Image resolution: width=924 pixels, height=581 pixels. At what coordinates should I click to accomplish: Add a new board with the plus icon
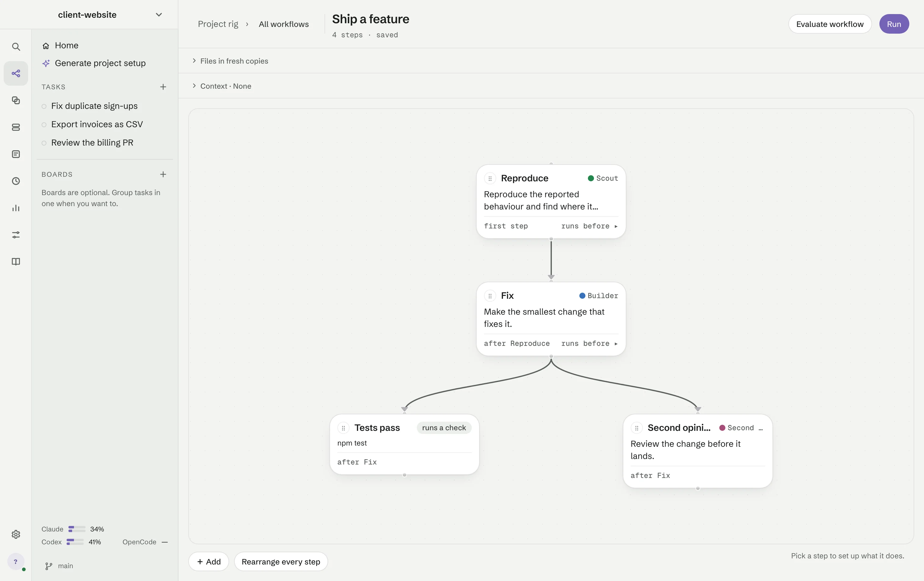(163, 174)
